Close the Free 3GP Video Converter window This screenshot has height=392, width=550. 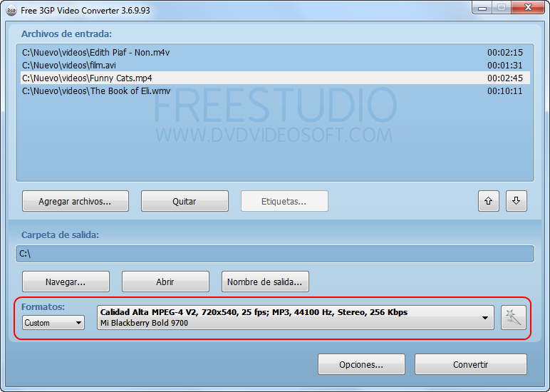[528, 8]
